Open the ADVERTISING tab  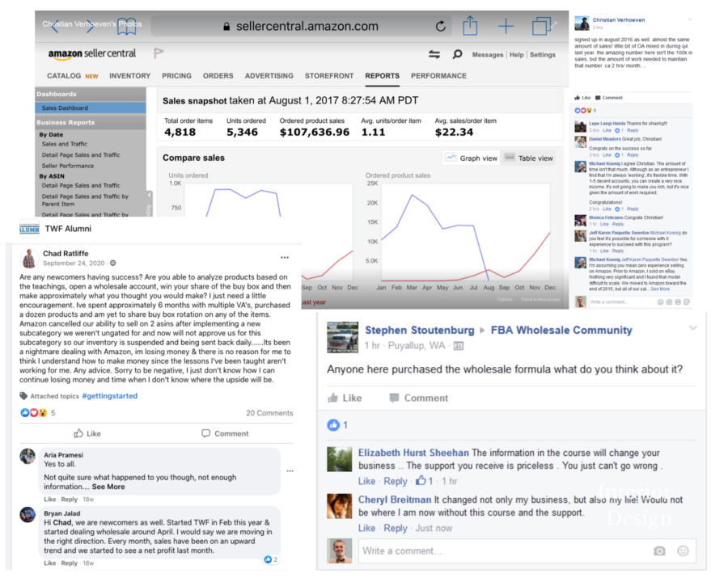click(x=269, y=76)
